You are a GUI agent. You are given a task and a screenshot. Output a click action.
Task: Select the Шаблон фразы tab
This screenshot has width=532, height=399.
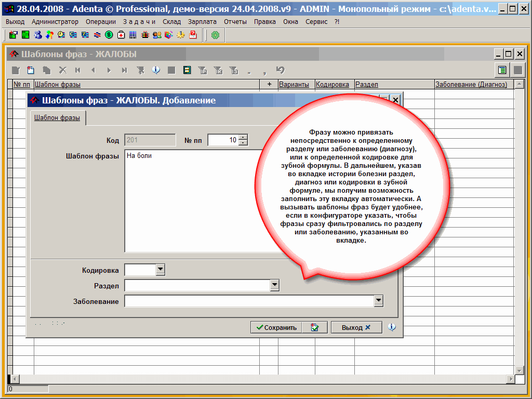click(x=57, y=118)
